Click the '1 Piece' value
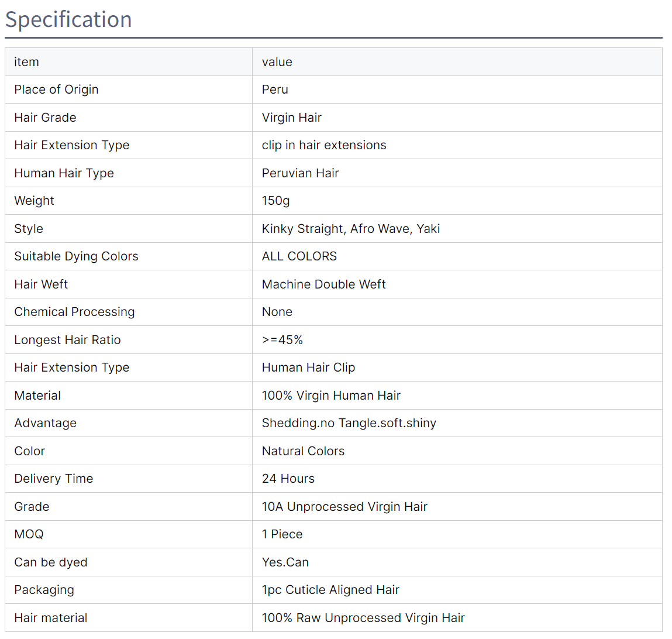Screen dimensions: 672x639 [282, 534]
